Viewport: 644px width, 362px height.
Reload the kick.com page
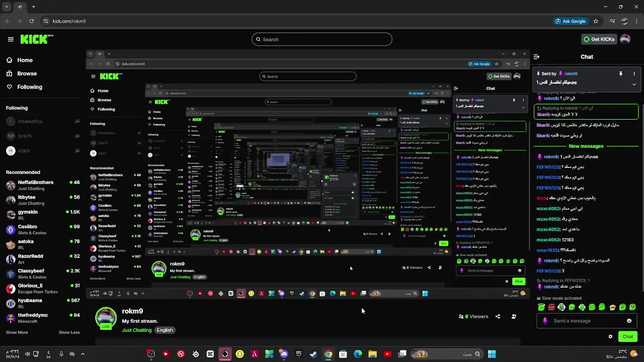coord(31,21)
